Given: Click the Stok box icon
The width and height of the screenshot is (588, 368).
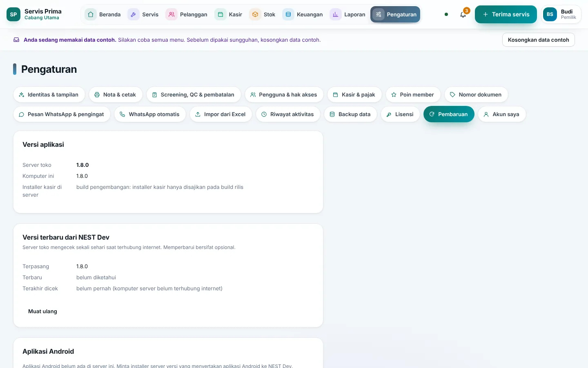Looking at the screenshot, I should (x=255, y=14).
